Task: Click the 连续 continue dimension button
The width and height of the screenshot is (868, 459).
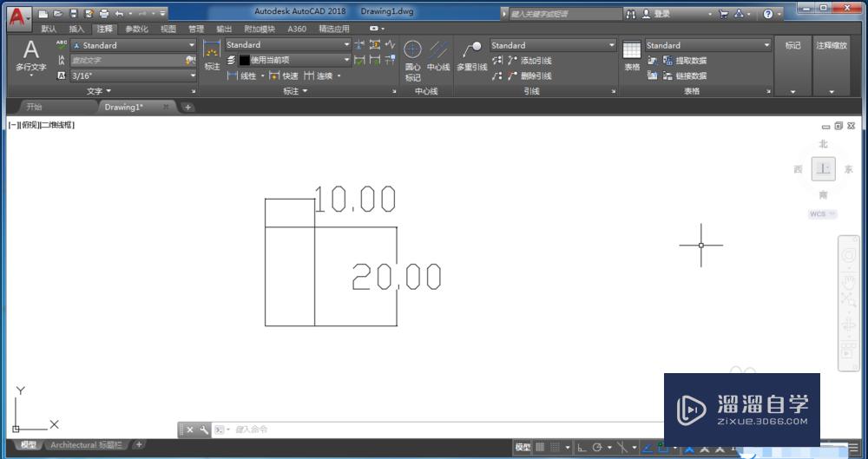Action: coord(319,75)
